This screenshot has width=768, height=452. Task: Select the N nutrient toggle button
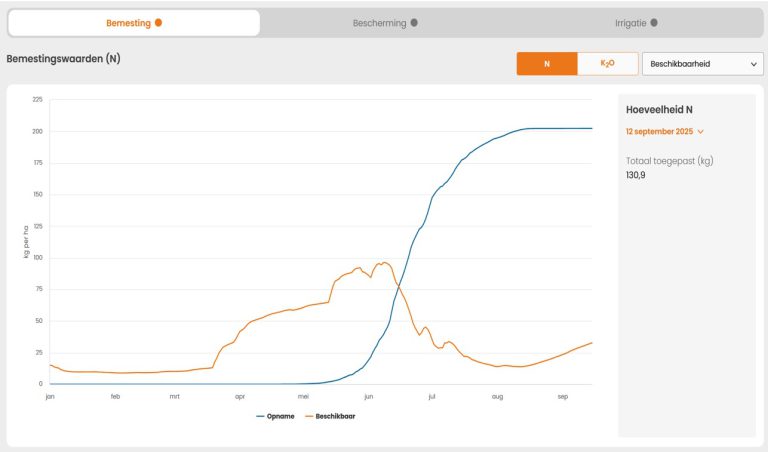(546, 64)
